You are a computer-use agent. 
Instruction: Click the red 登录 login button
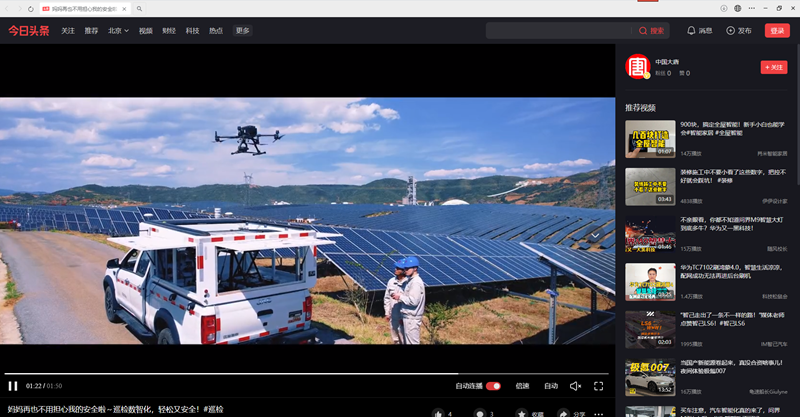point(777,31)
